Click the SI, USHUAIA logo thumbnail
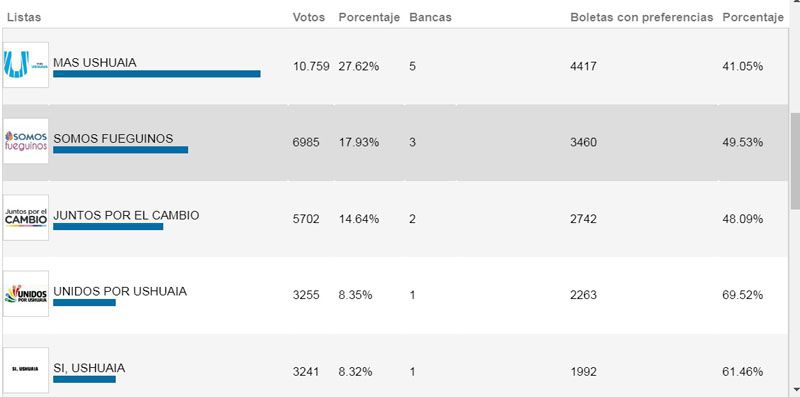The height and width of the screenshot is (397, 800). coord(26,370)
